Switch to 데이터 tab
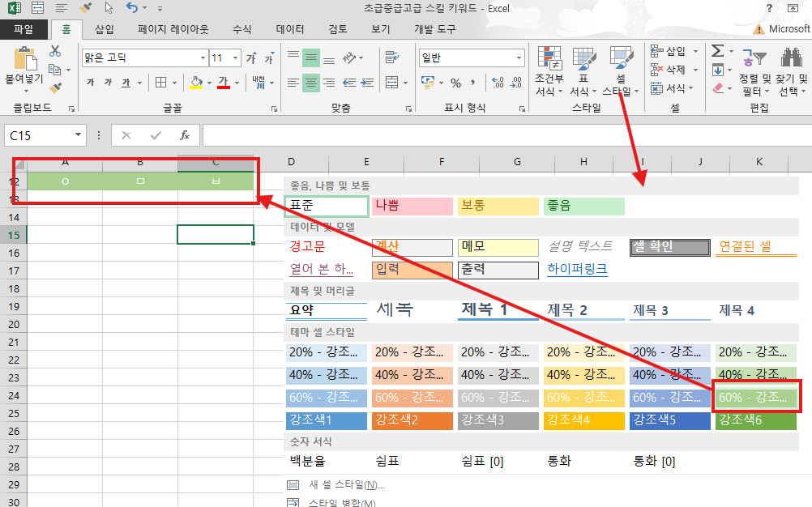The height and width of the screenshot is (507, 812). 290,29
